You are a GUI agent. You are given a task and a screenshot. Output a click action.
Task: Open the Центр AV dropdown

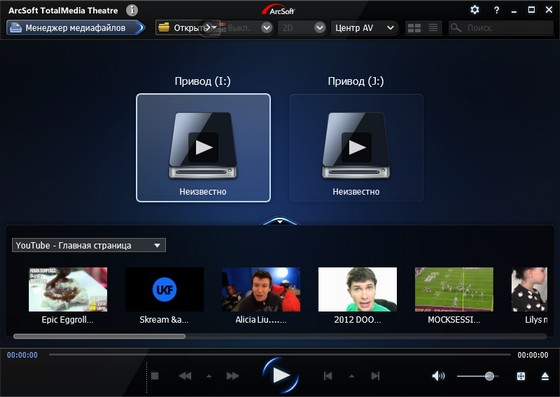click(x=365, y=27)
